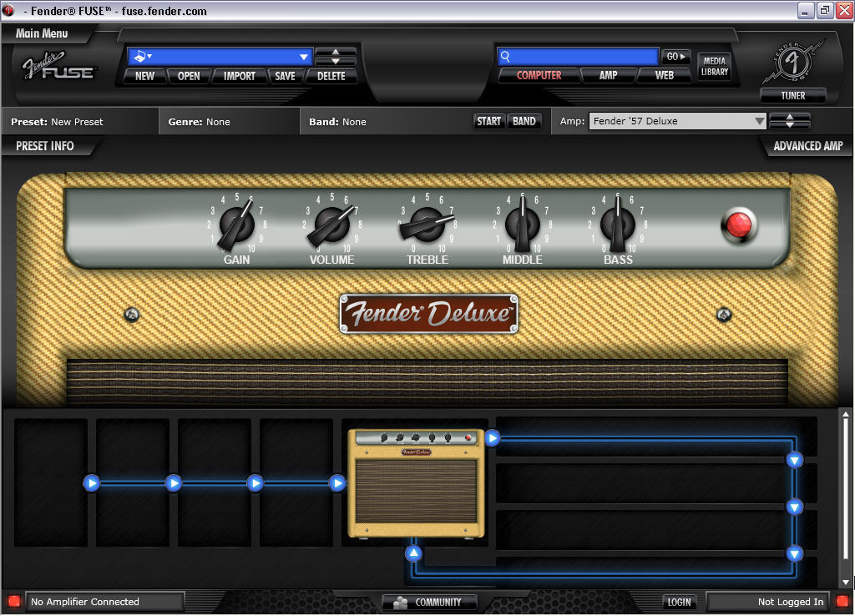Click inside the search input field
This screenshot has height=616, width=855.
click(x=584, y=56)
